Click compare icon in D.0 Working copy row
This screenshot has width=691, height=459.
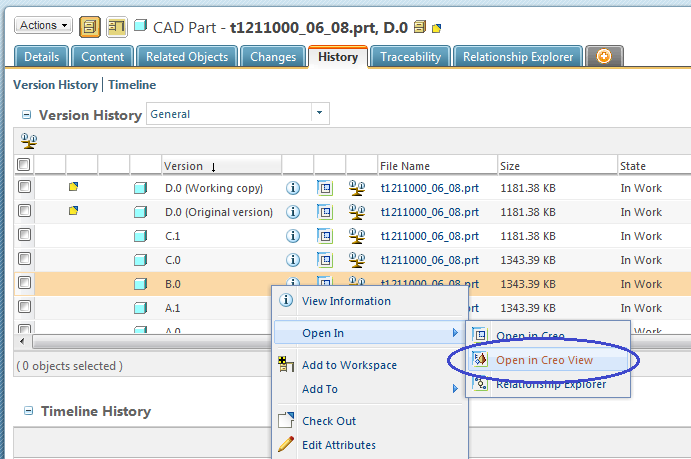[356, 187]
